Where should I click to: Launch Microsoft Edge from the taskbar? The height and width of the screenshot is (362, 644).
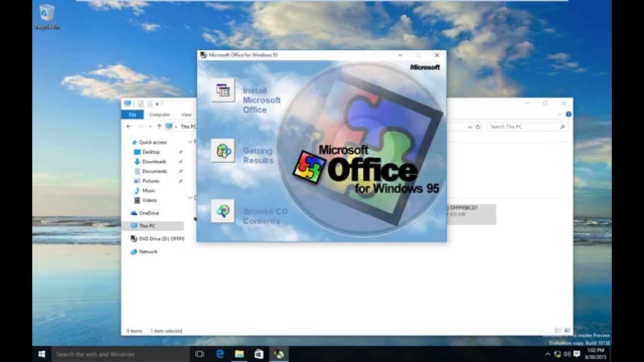[x=220, y=354]
